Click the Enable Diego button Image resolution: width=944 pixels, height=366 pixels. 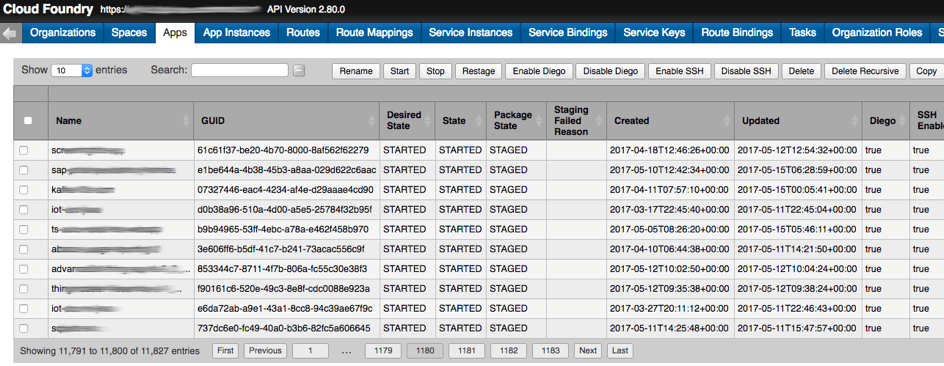tap(539, 71)
